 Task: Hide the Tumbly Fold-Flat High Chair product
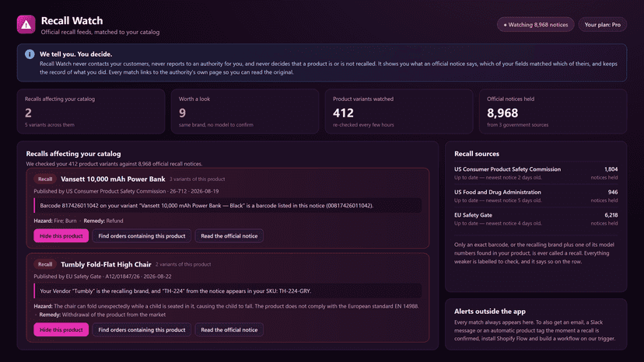61,329
